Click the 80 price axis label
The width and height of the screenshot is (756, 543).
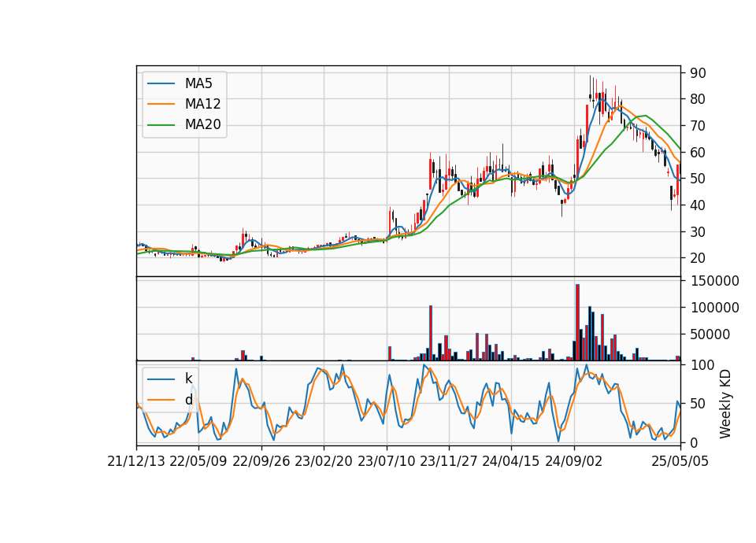click(x=698, y=99)
